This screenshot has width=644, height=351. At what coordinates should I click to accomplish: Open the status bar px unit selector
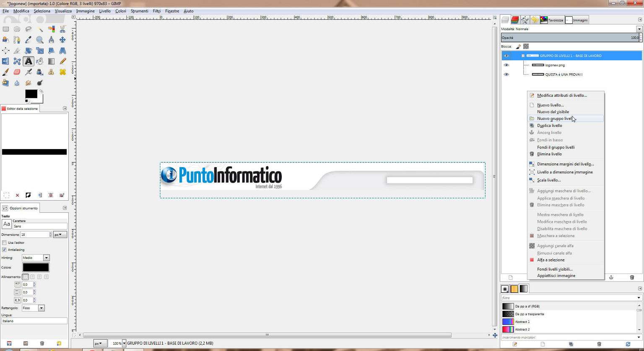100,343
